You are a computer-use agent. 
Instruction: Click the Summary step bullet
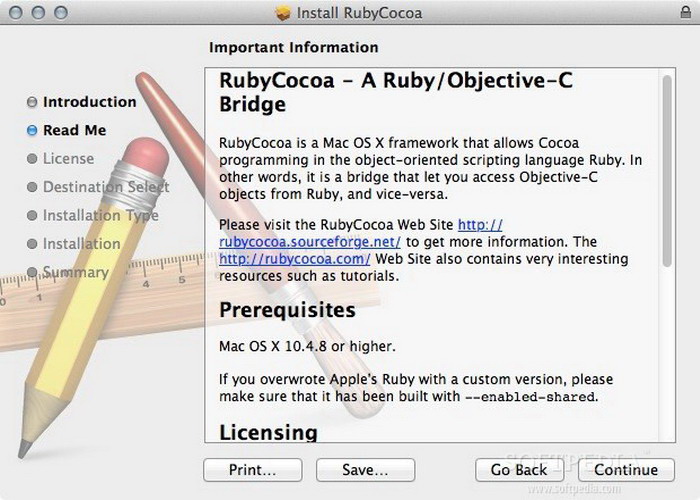click(32, 272)
